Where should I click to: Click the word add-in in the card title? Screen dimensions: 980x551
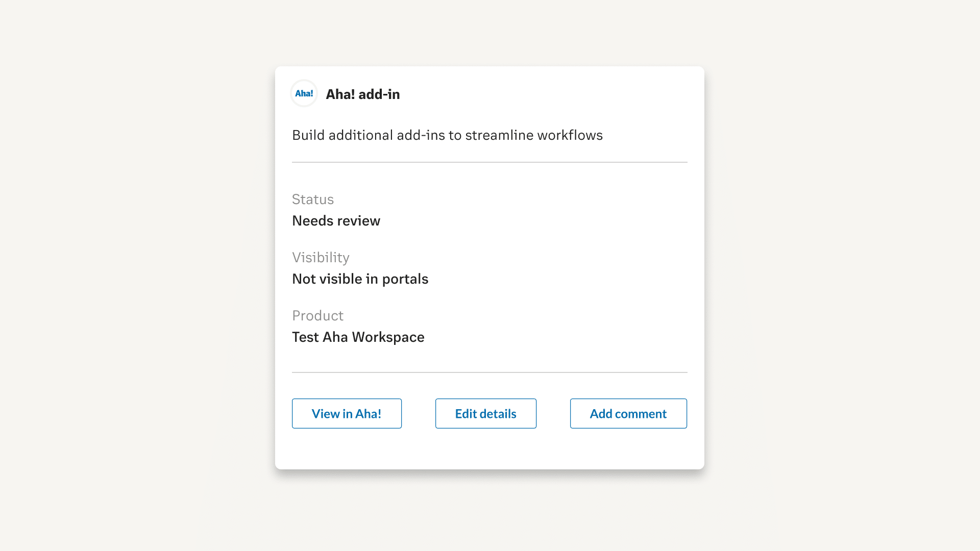pos(379,94)
